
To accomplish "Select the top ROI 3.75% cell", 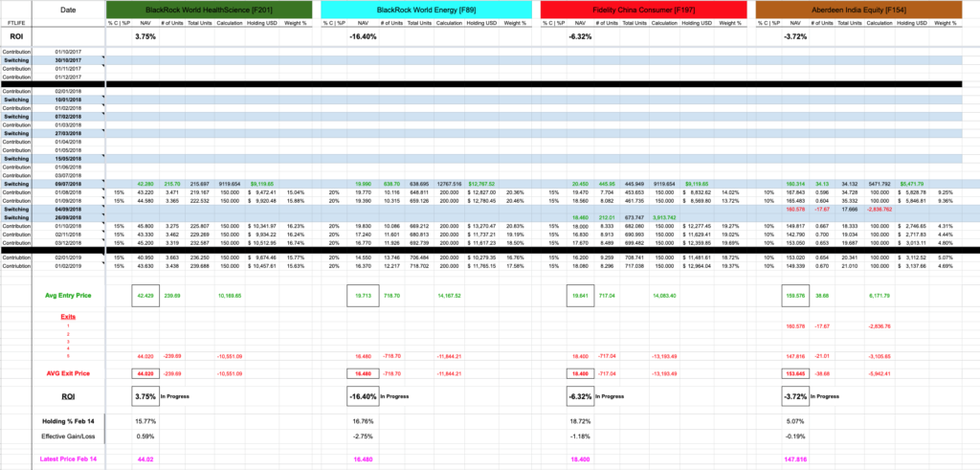I will tap(145, 37).
